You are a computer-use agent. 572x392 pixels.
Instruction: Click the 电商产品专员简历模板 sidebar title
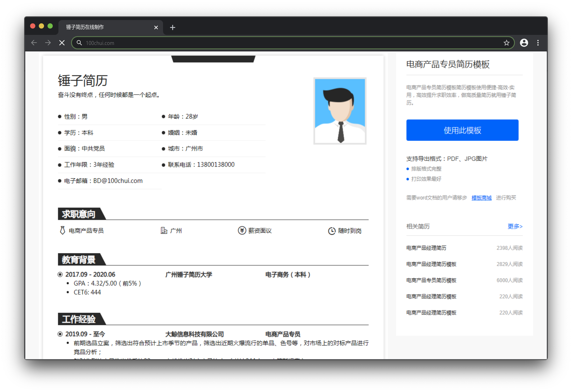(x=448, y=64)
